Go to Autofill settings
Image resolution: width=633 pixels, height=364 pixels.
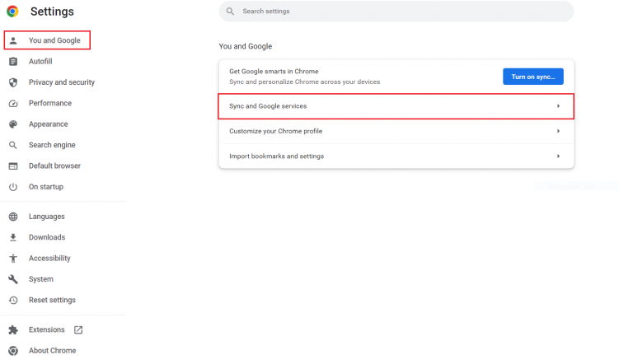40,61
